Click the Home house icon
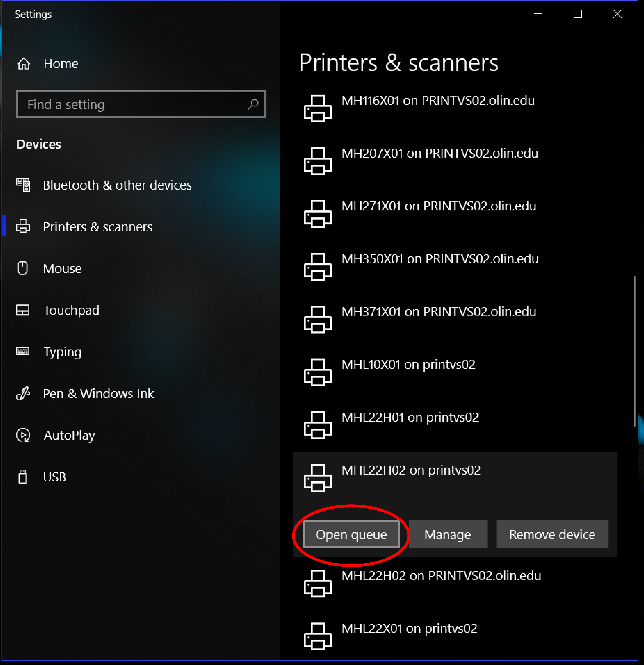644x665 pixels. tap(23, 64)
